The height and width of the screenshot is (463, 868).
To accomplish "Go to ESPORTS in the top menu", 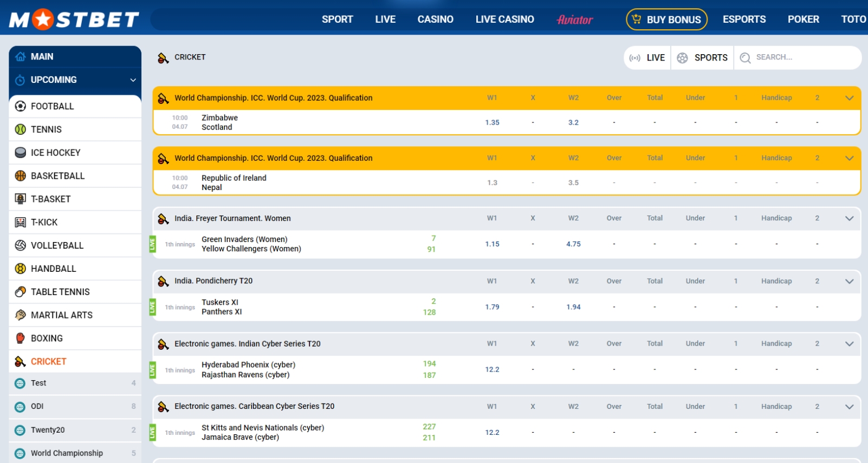I will [x=744, y=19].
